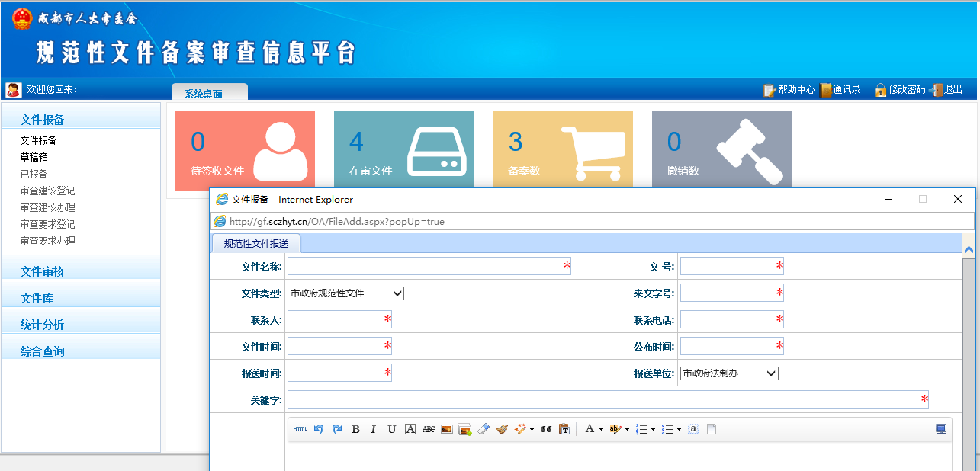Expand the numbered list options arrow
The width and height of the screenshot is (980, 471).
pos(654,430)
